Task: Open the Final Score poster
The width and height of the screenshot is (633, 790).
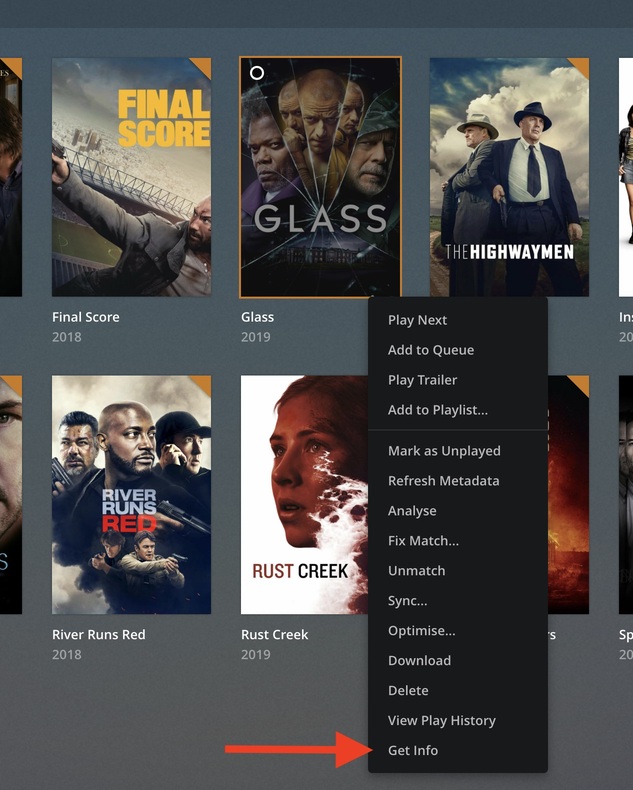Action: click(x=132, y=177)
